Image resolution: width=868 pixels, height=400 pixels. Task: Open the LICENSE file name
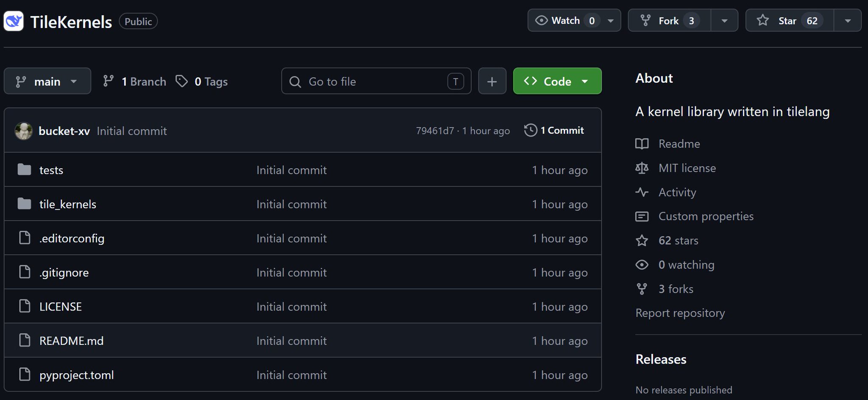[x=61, y=307]
